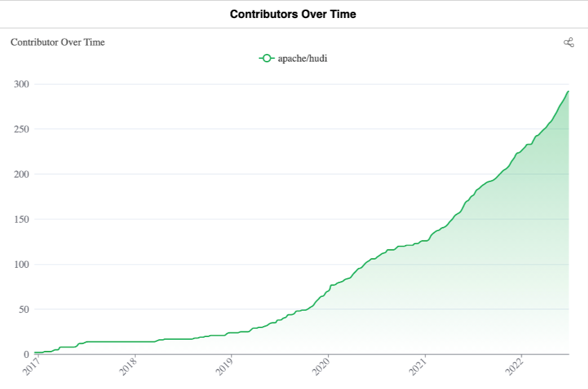Viewport: 588px width, 389px height.
Task: Click the 300 y-axis label
Action: click(x=21, y=84)
